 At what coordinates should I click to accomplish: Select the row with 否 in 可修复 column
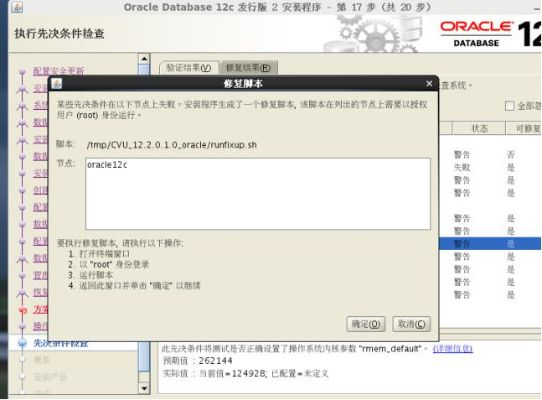pyautogui.click(x=490, y=155)
